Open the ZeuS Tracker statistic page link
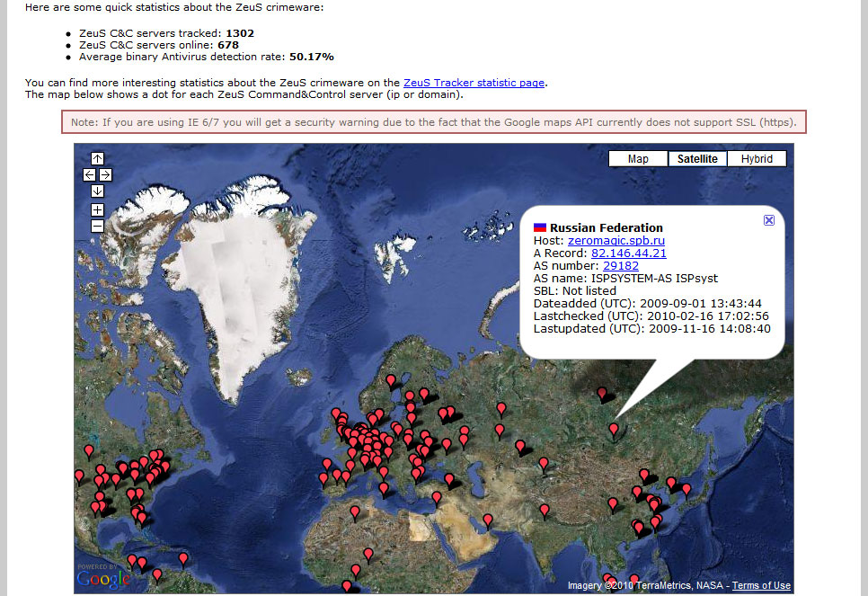The width and height of the screenshot is (868, 596). pos(474,83)
